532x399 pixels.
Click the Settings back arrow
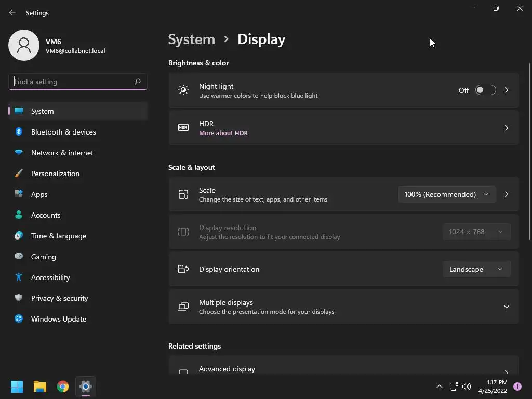(x=12, y=12)
